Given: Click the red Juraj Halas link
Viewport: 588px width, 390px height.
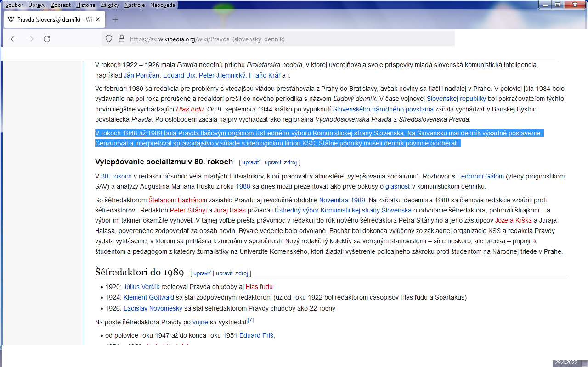Looking at the screenshot, I should click(230, 210).
